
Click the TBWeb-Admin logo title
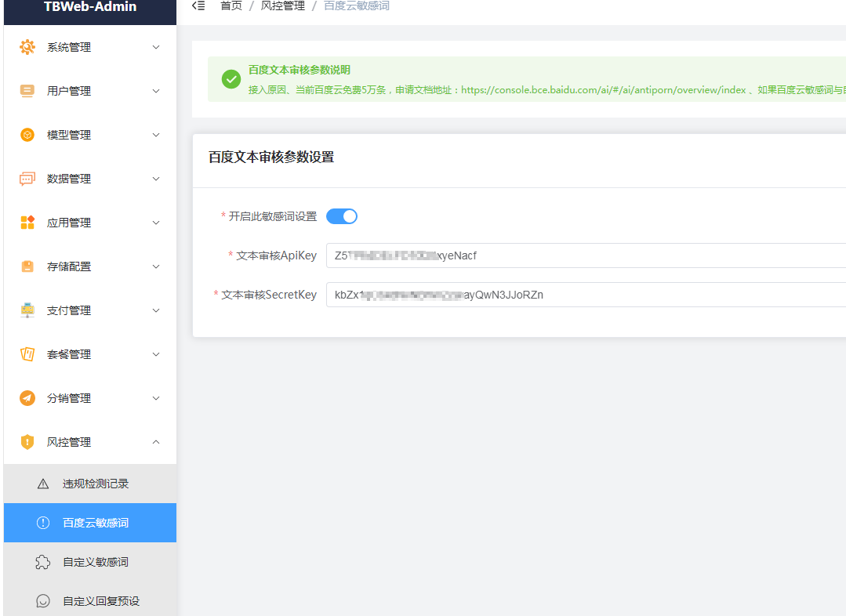[x=90, y=6]
